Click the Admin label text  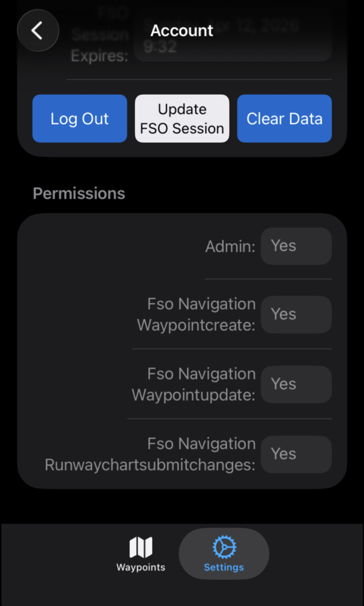[x=230, y=247]
